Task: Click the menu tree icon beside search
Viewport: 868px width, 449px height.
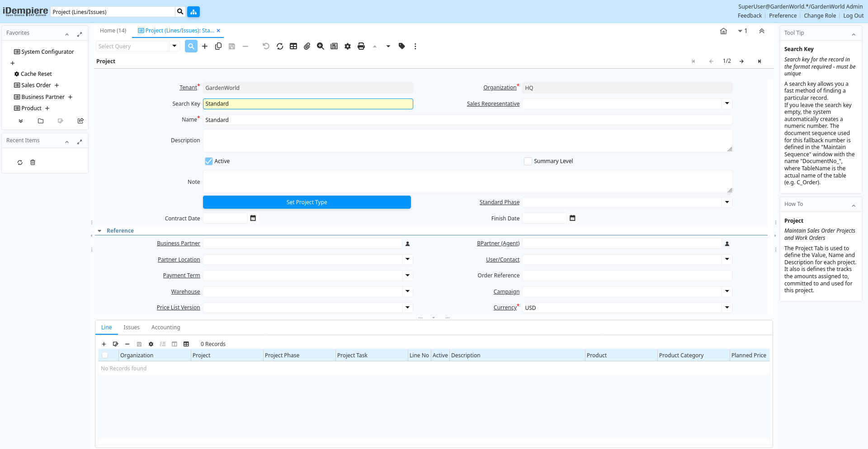Action: tap(193, 12)
